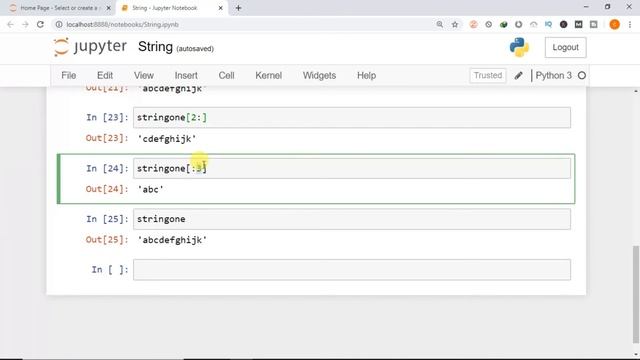The image size is (640, 360).
Task: Click the Python logo icon
Action: pyautogui.click(x=519, y=47)
